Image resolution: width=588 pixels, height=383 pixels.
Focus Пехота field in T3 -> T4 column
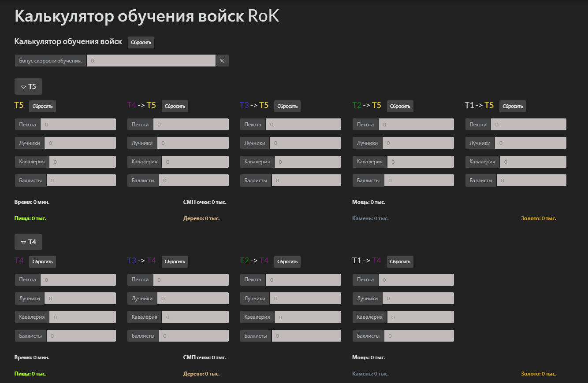[x=191, y=280]
